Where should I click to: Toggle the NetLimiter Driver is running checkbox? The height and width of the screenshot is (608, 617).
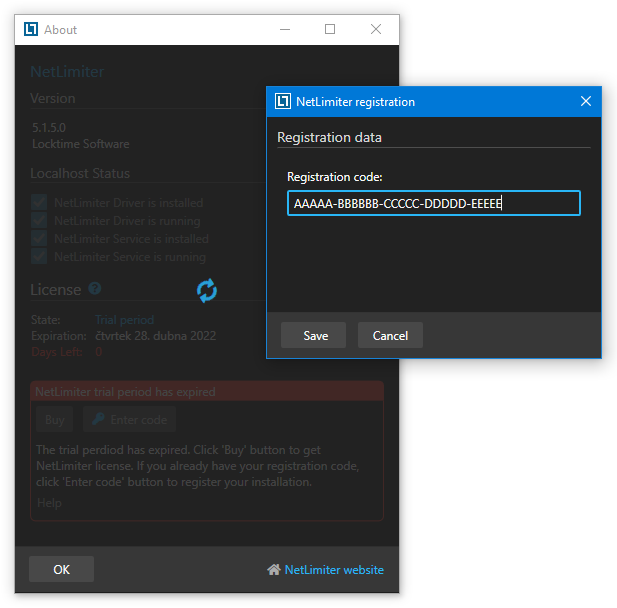[x=40, y=221]
